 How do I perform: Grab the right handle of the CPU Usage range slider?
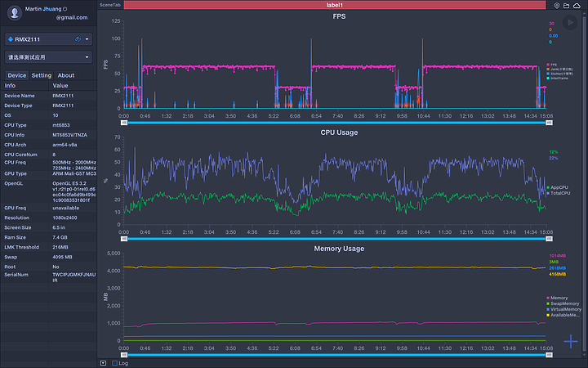coord(549,239)
